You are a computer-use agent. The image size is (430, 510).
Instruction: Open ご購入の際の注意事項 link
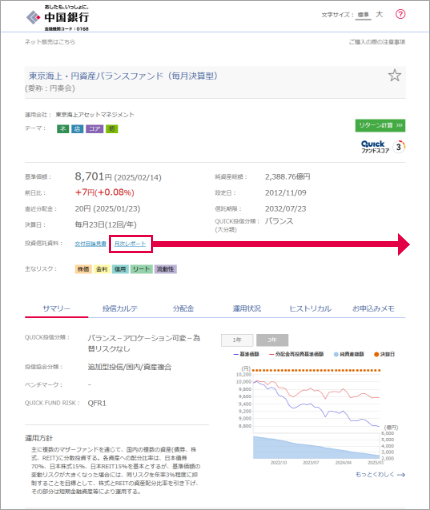[377, 42]
